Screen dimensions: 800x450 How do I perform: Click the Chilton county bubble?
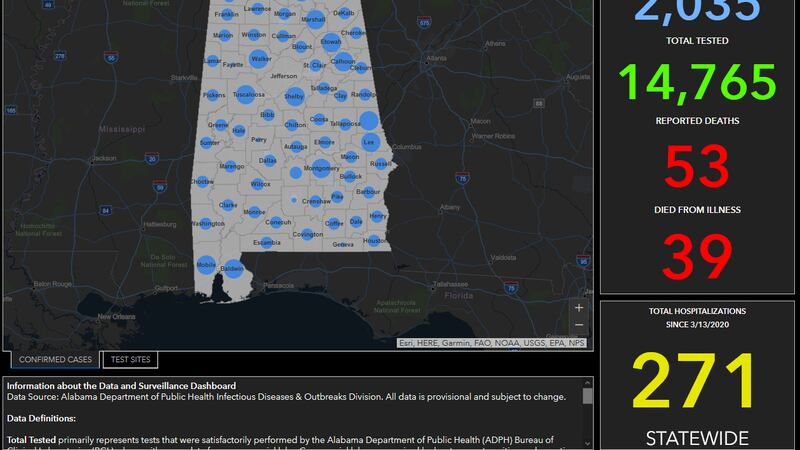coord(292,124)
